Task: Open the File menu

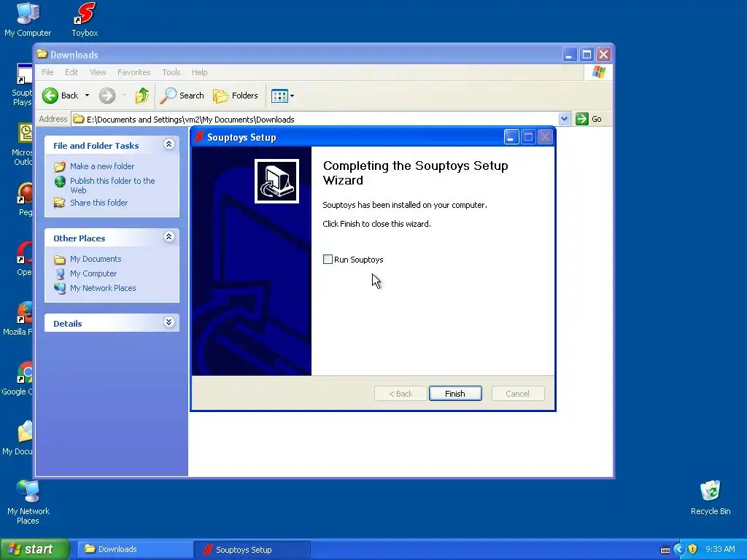Action: coord(47,72)
